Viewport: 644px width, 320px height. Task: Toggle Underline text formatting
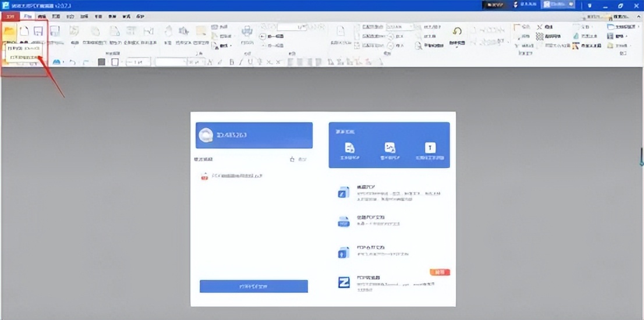coord(250,62)
